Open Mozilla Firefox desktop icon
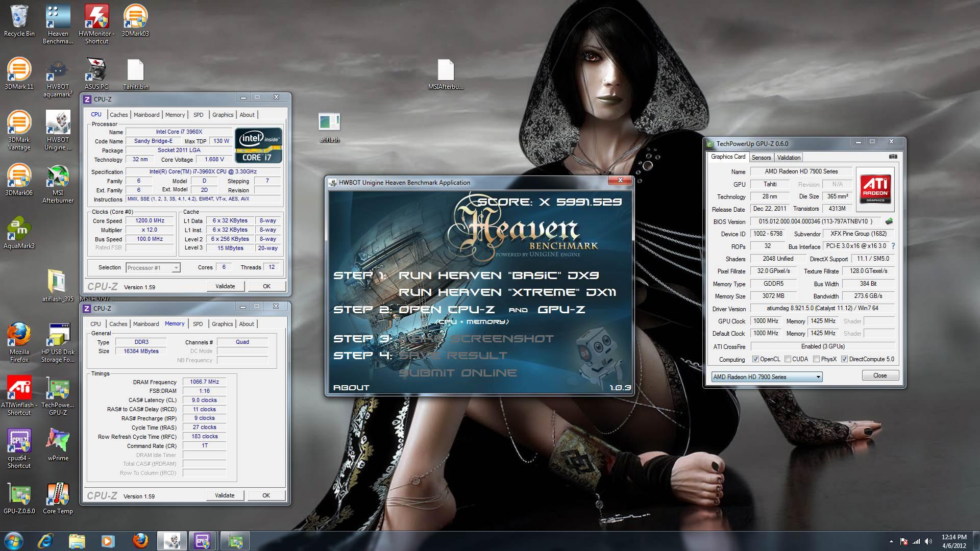Image resolution: width=980 pixels, height=551 pixels. 19,343
